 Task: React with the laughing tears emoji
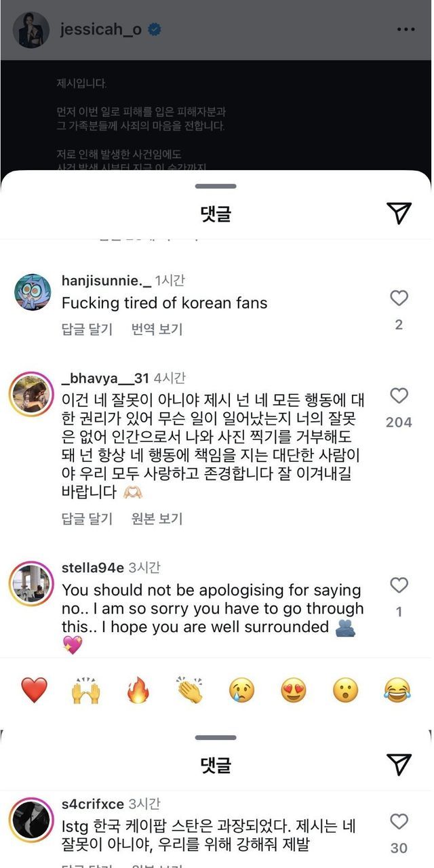398,690
